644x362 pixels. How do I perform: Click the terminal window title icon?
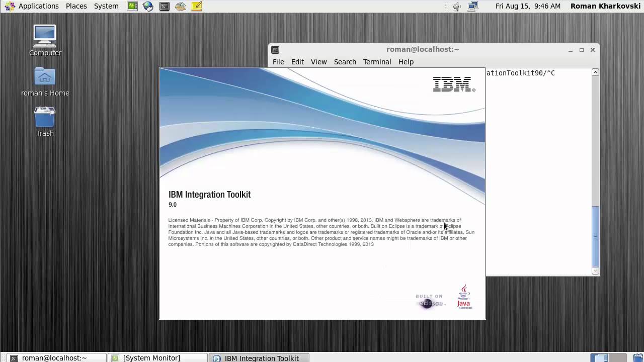tap(275, 50)
